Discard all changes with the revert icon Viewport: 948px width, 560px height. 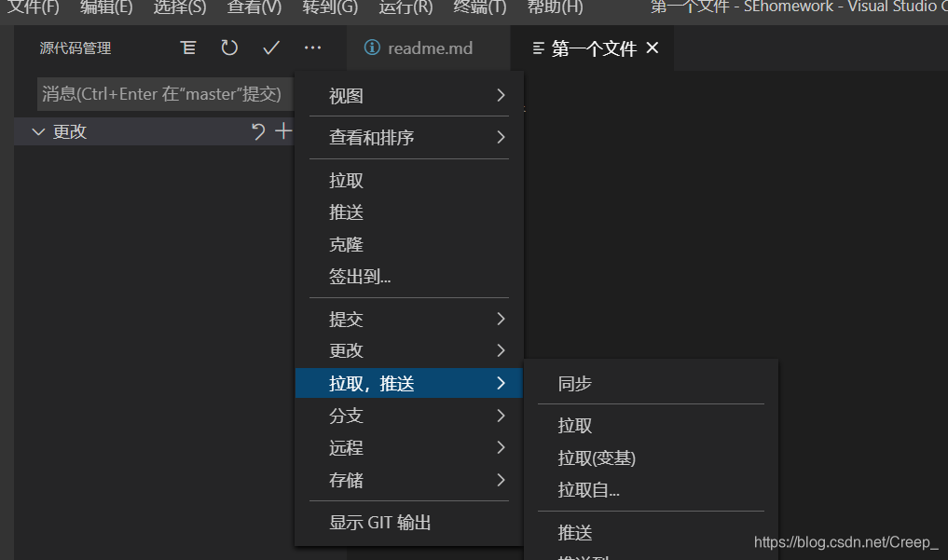tap(260, 130)
